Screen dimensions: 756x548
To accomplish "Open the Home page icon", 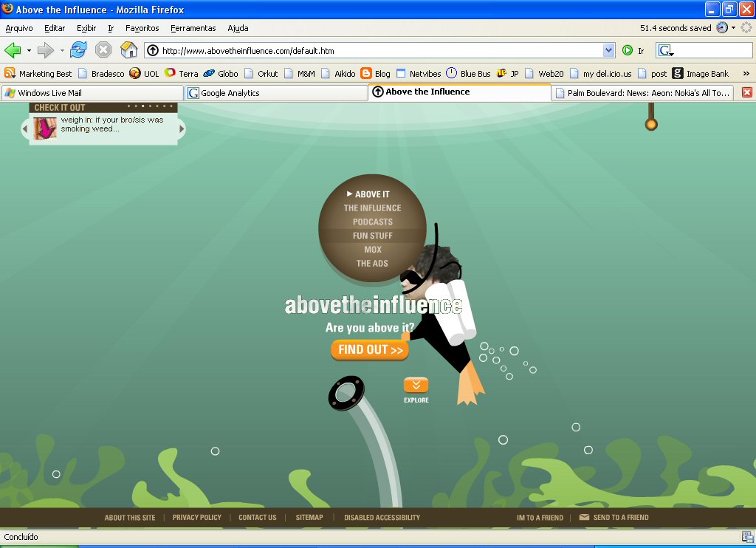I will pos(128,49).
